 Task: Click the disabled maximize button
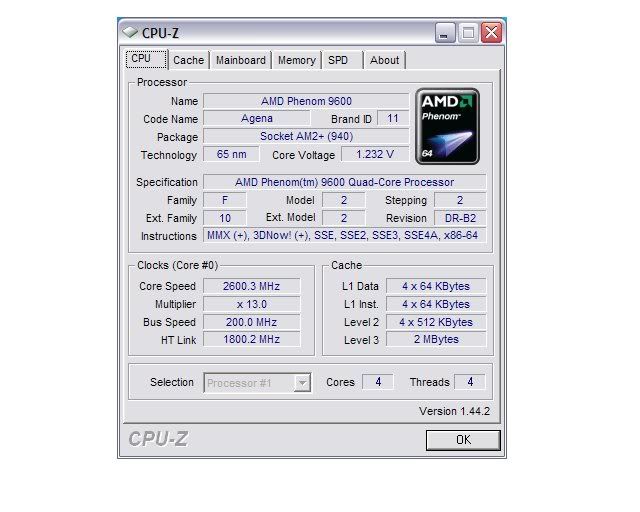(x=468, y=33)
